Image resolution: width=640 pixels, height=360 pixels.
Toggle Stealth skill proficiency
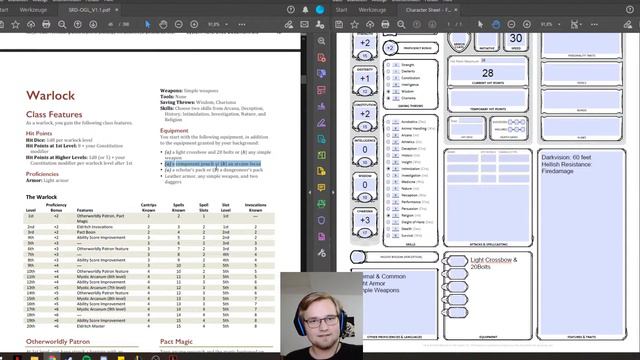(388, 229)
